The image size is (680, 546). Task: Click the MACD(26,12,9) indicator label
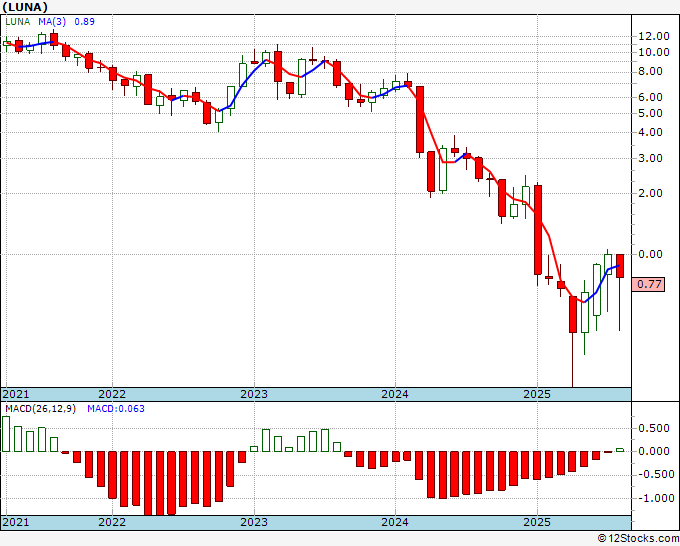point(40,409)
